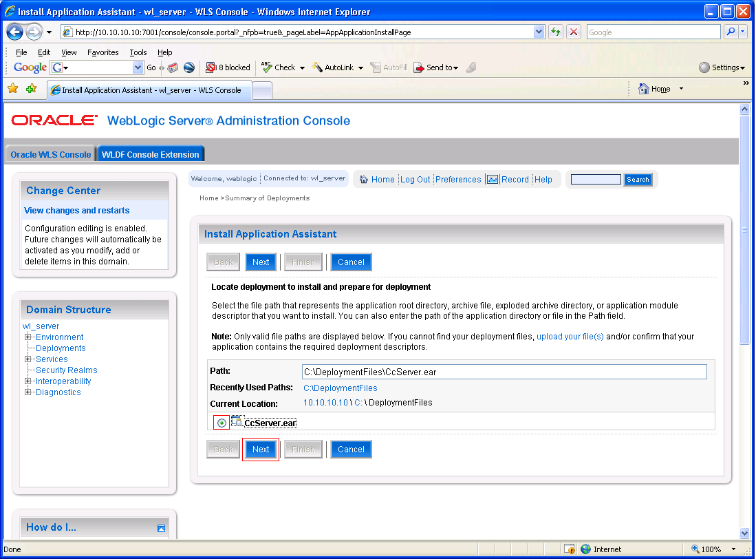Screen dimensions: 756x559
Task: Switch to WLDF Console Extension tab
Action: click(x=151, y=154)
